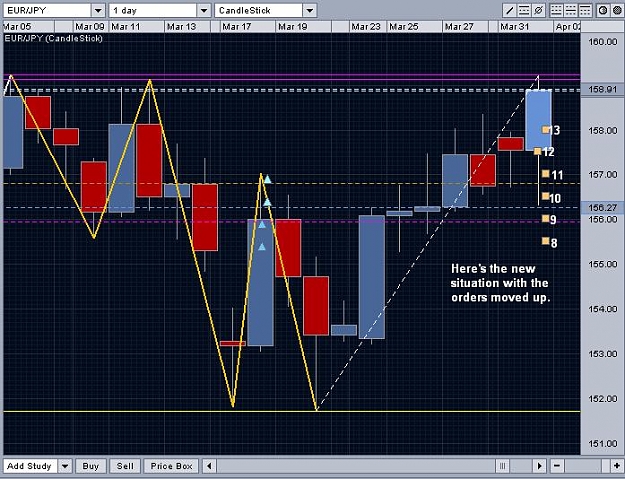This screenshot has width=625, height=479.
Task: Open the CandleStick chart type dropdown arrow
Action: click(310, 10)
